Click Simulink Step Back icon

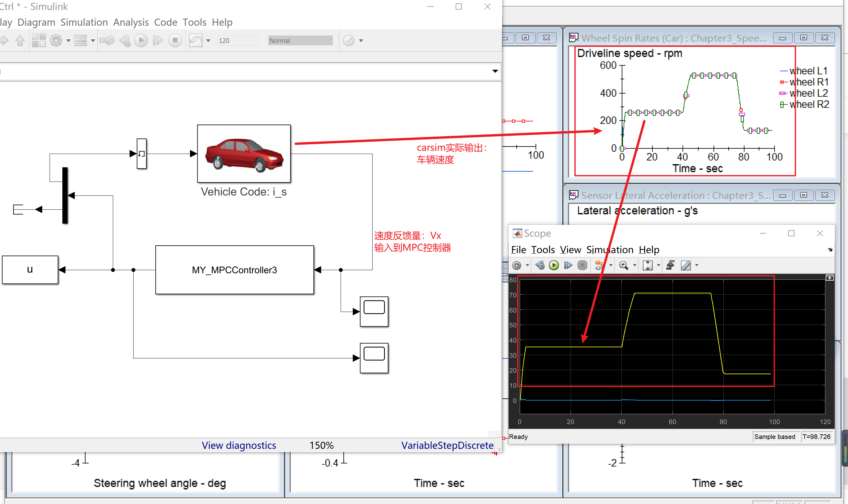pyautogui.click(x=125, y=40)
